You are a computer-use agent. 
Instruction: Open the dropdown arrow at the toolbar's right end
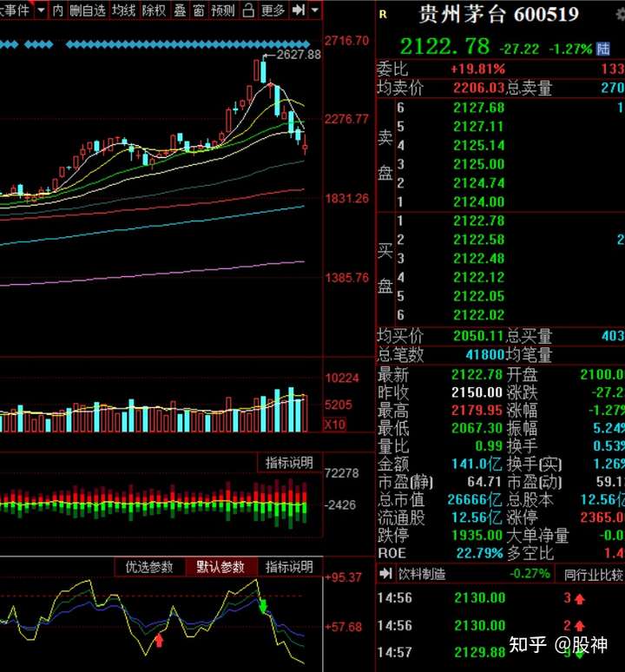(x=315, y=10)
